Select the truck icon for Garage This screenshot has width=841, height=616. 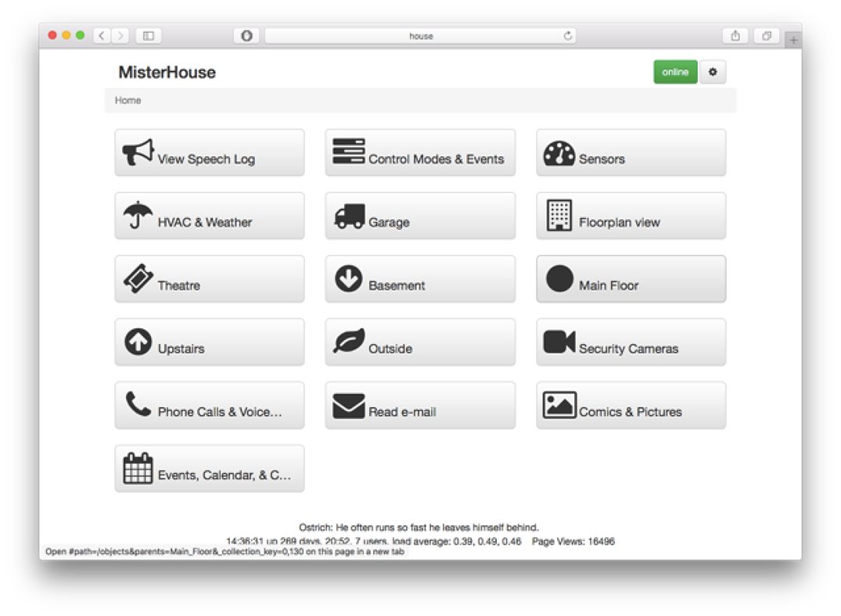(349, 216)
